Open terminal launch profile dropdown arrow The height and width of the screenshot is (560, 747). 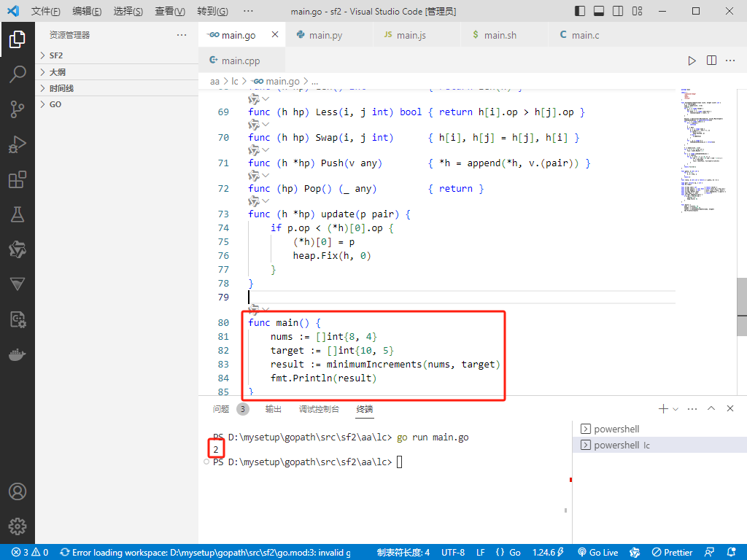coord(675,409)
